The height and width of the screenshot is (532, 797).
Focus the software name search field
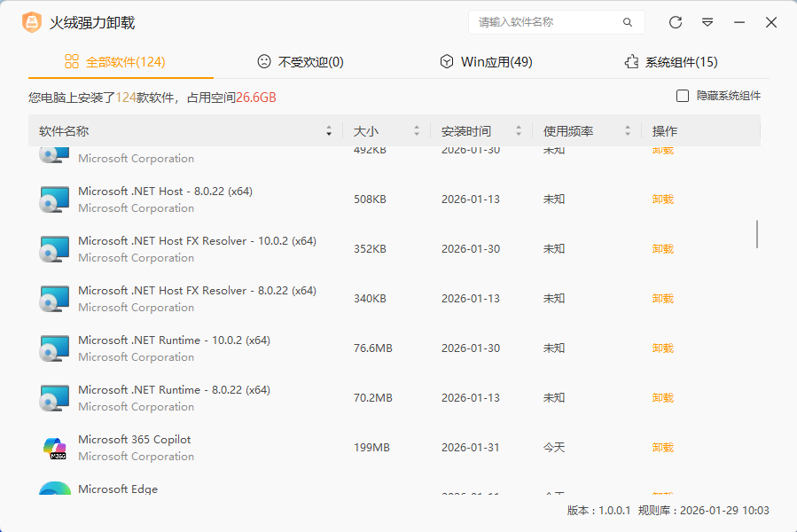(545, 22)
